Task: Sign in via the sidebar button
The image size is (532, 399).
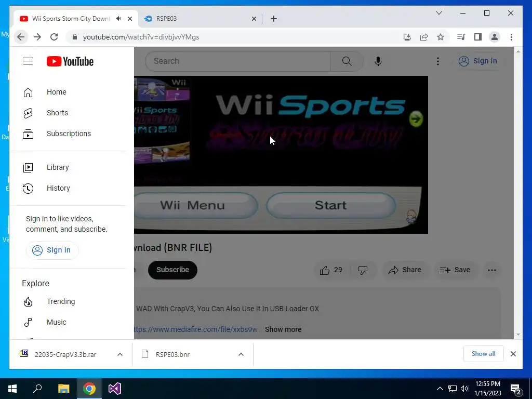Action: pyautogui.click(x=51, y=250)
